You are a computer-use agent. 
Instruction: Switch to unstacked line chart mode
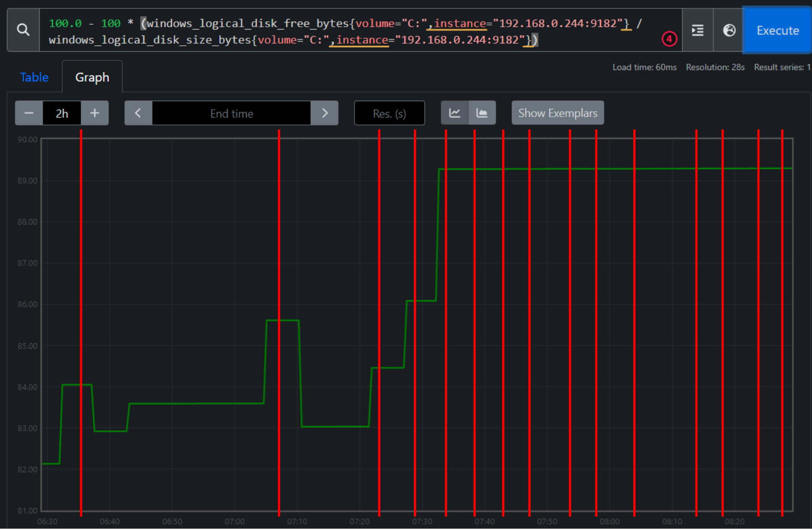pos(455,113)
